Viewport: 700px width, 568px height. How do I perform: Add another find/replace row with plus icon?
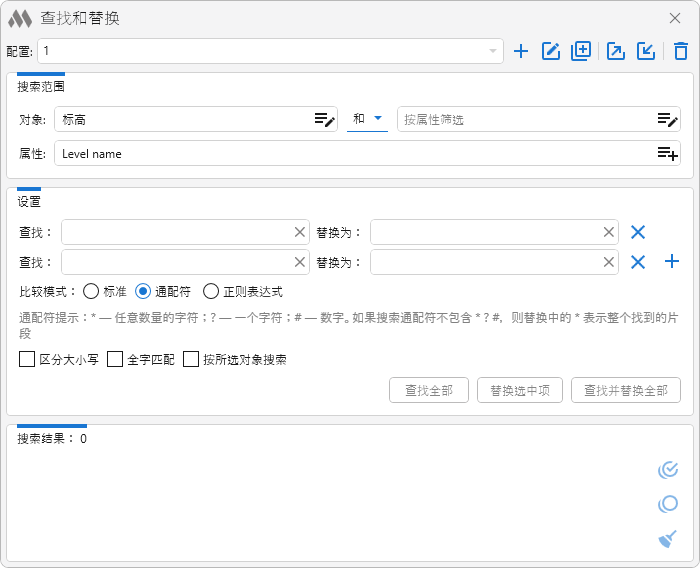tap(672, 262)
